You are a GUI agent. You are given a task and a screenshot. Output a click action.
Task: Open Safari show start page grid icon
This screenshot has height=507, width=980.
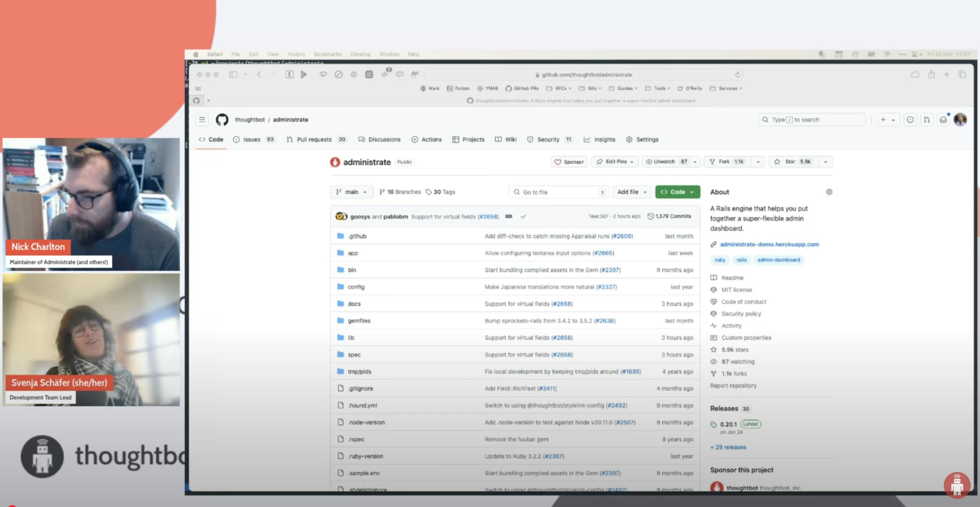[x=198, y=89]
